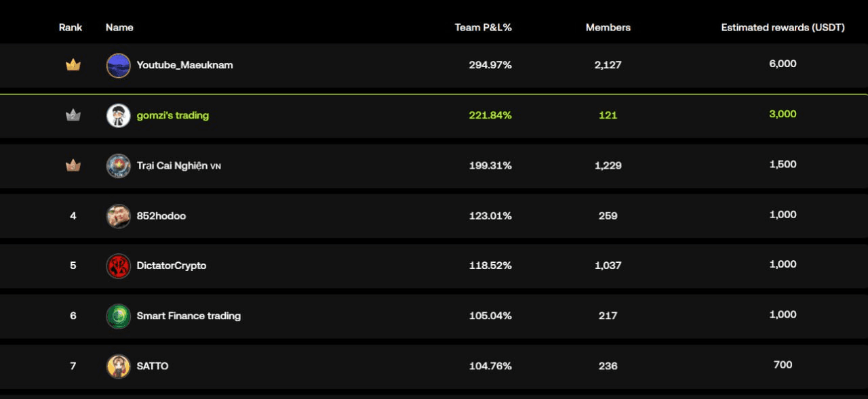868x399 pixels.
Task: Open the Smart Finance trading name
Action: [x=189, y=316]
